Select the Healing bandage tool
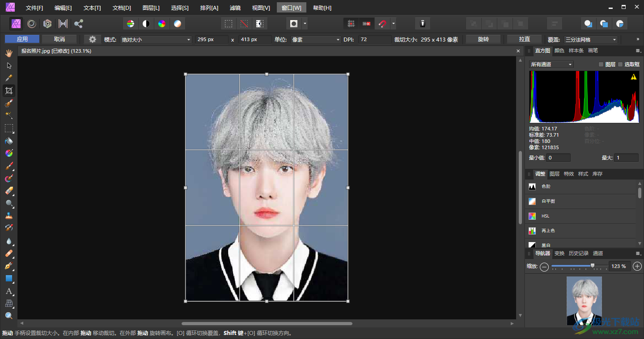Viewport: 644px width, 339px height. point(8,253)
